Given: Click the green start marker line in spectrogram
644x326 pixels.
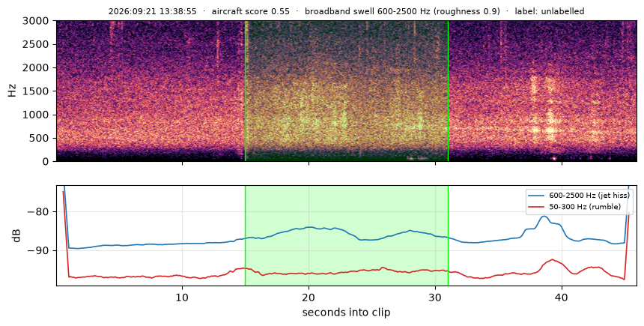Looking at the screenshot, I should coord(245,91).
